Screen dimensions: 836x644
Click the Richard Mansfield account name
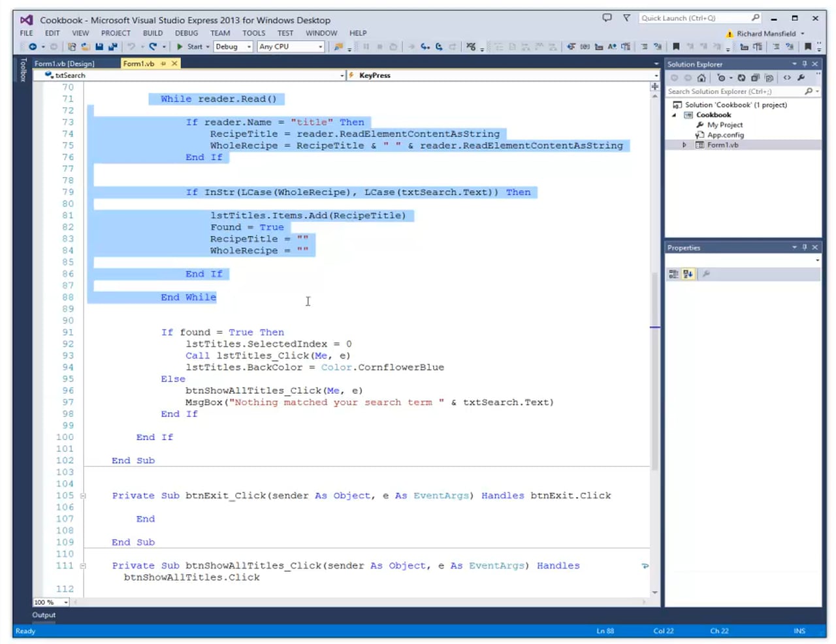[766, 34]
